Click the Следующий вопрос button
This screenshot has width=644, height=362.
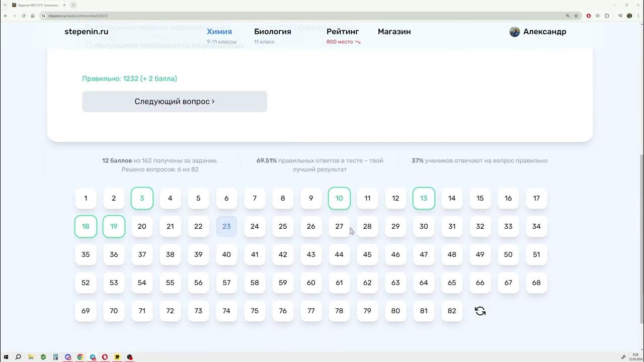(x=175, y=102)
